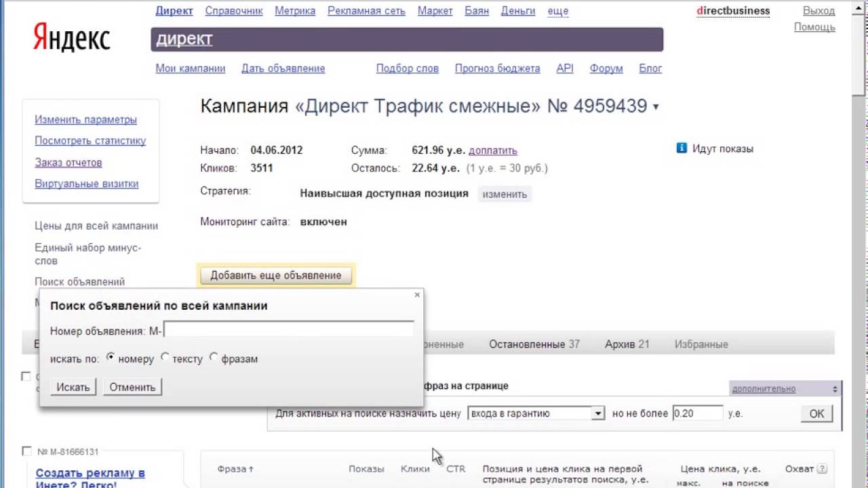The image size is (868, 488).
Task: Click the Помощь help link
Action: coord(814,27)
